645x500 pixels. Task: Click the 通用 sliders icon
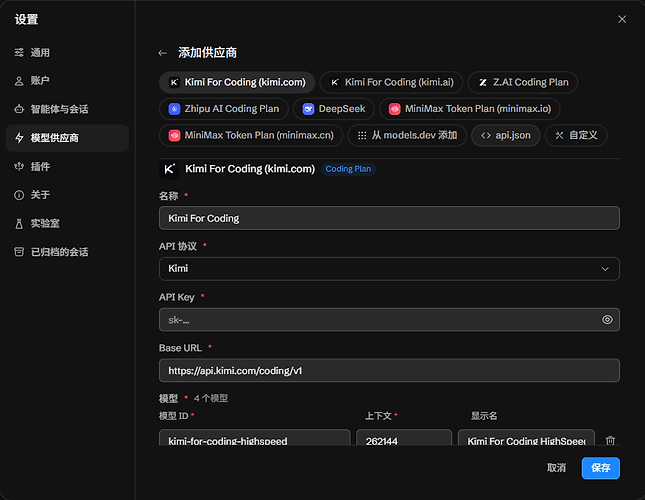(x=19, y=53)
